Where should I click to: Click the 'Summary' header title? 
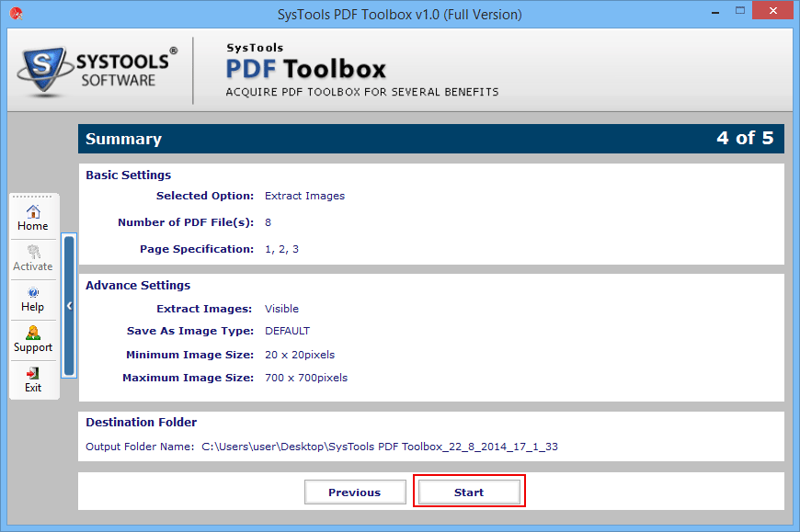click(124, 139)
